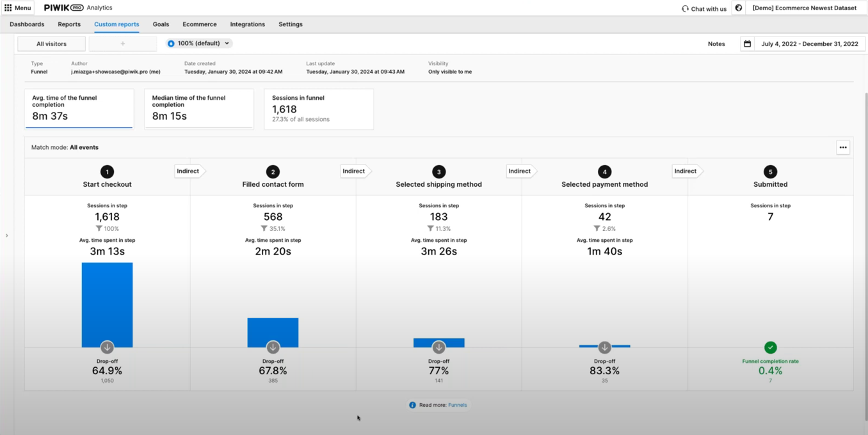Expand the collapsed left sidebar chevron
The height and width of the screenshot is (435, 868).
7,235
